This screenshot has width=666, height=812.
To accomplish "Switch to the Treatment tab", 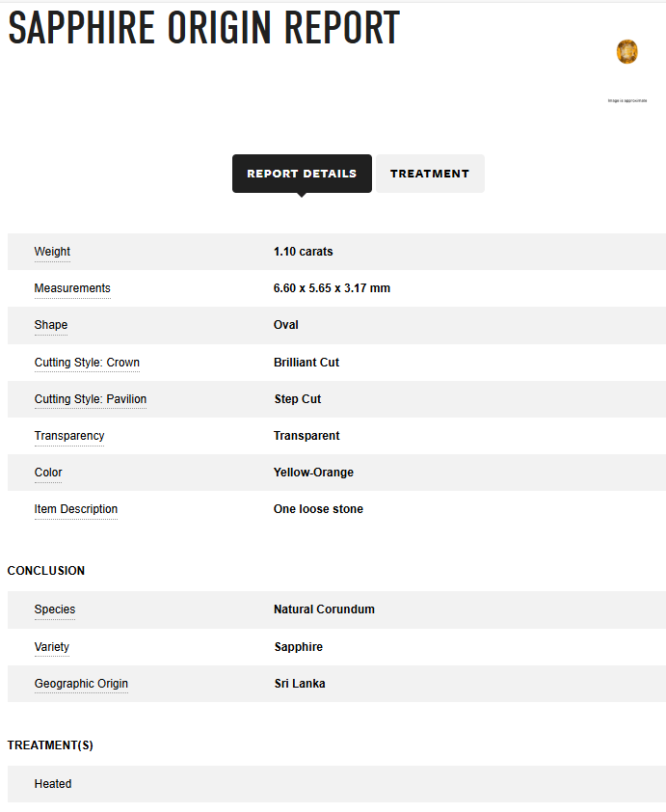I will point(430,174).
